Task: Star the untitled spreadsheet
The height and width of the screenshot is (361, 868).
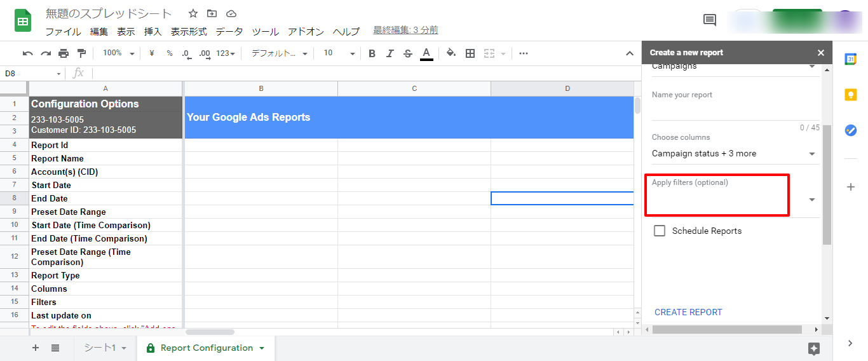Action: click(x=193, y=13)
